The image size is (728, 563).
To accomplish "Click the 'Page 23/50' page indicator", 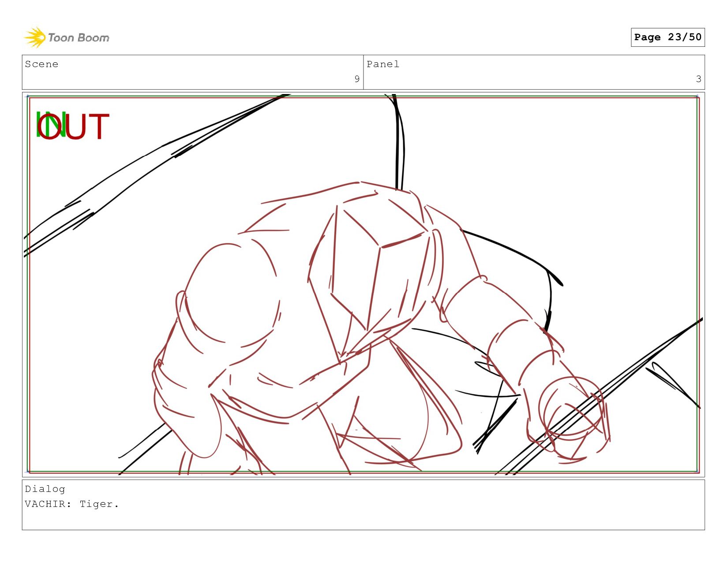I will (x=668, y=37).
